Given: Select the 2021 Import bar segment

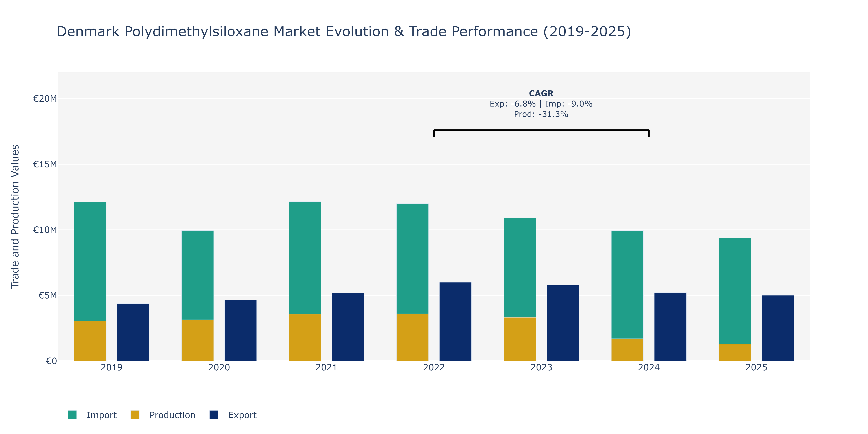Looking at the screenshot, I should click(305, 258).
